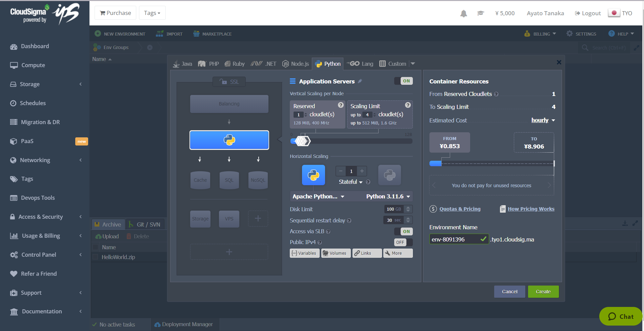Toggle the SSL option
644x331 pixels.
229,82
